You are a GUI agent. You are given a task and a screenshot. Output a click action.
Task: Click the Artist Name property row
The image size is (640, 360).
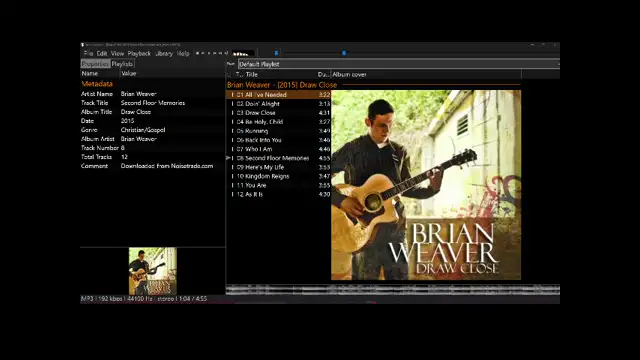(x=153, y=94)
